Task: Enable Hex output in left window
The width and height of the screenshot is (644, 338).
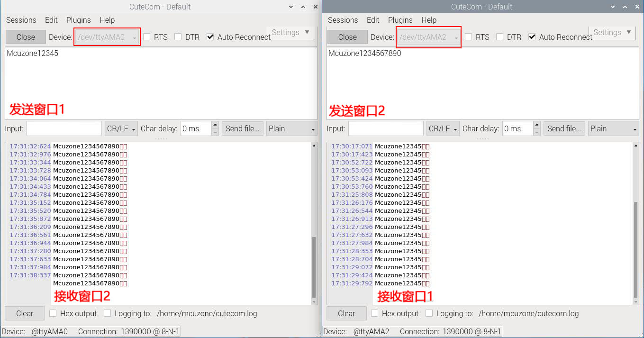Action: (x=53, y=313)
